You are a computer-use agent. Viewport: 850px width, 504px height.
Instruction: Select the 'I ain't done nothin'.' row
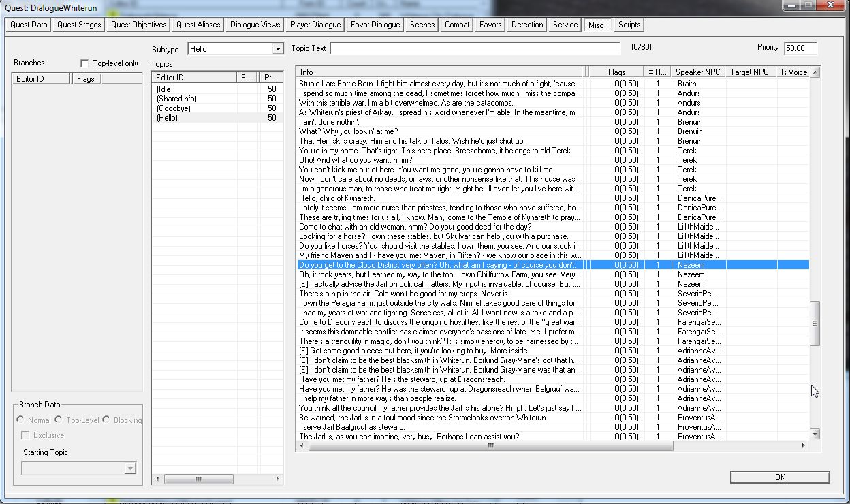(x=553, y=122)
